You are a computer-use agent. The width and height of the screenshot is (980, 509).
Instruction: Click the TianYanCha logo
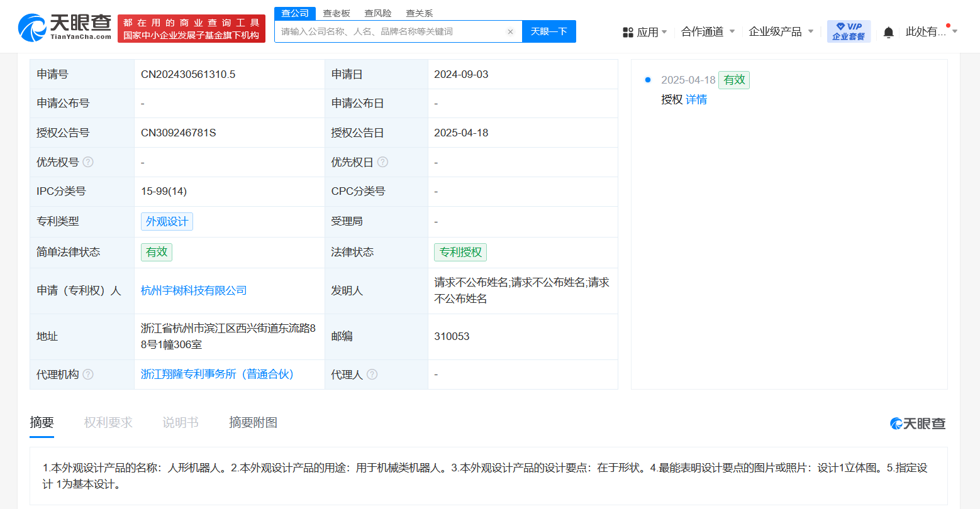click(65, 27)
